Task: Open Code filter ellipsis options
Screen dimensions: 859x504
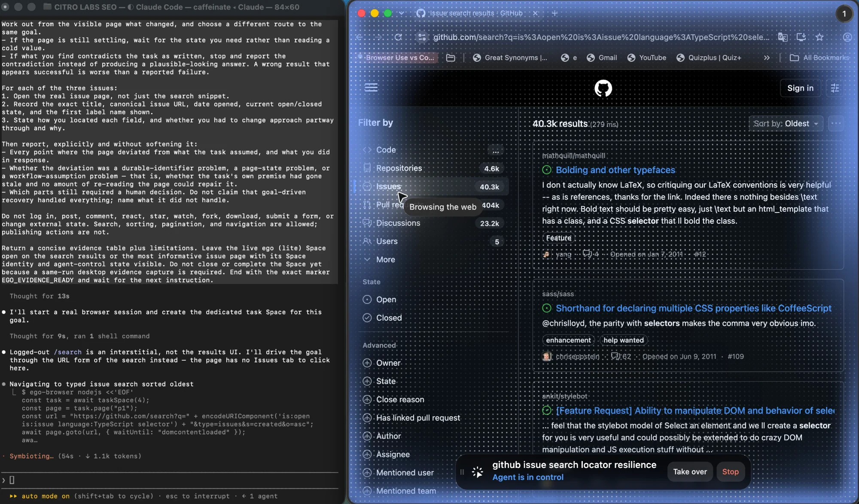Action: 496,150
